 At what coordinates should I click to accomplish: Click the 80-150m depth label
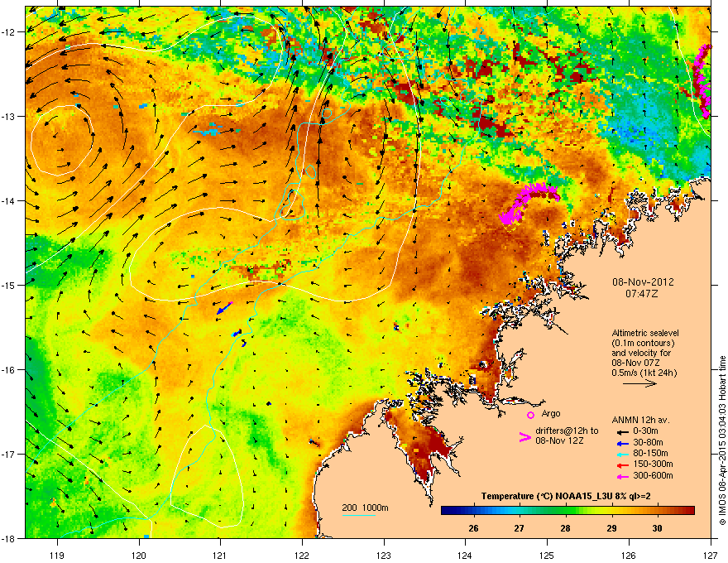click(x=650, y=453)
